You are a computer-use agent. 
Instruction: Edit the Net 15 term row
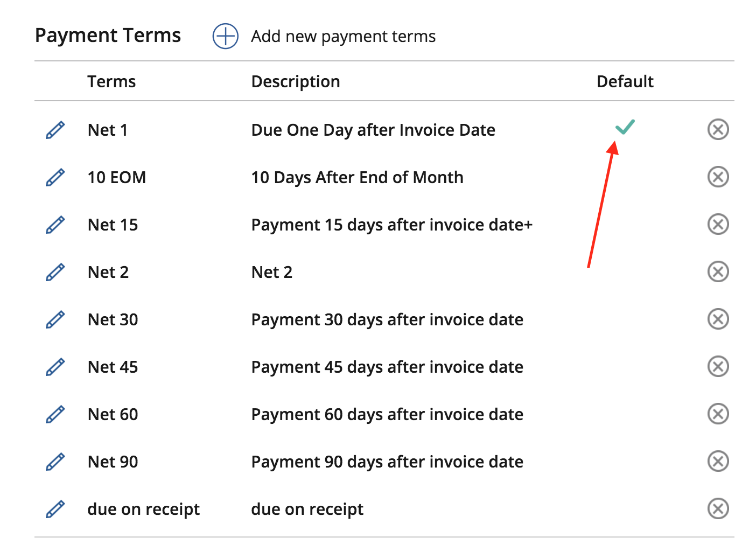pyautogui.click(x=55, y=225)
